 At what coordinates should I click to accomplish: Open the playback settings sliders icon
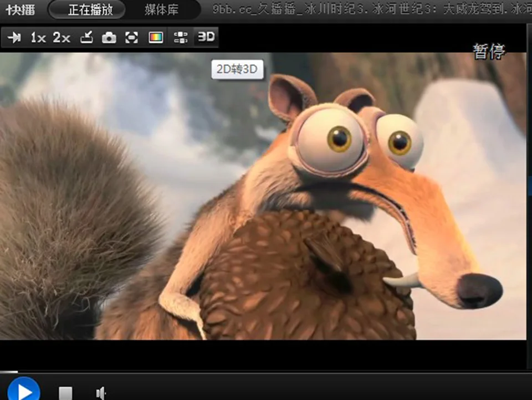pos(181,37)
